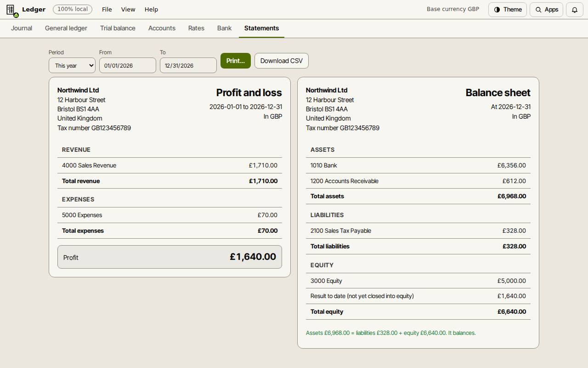Select the 5000 Expenses row
This screenshot has width=588, height=368.
[x=170, y=215]
